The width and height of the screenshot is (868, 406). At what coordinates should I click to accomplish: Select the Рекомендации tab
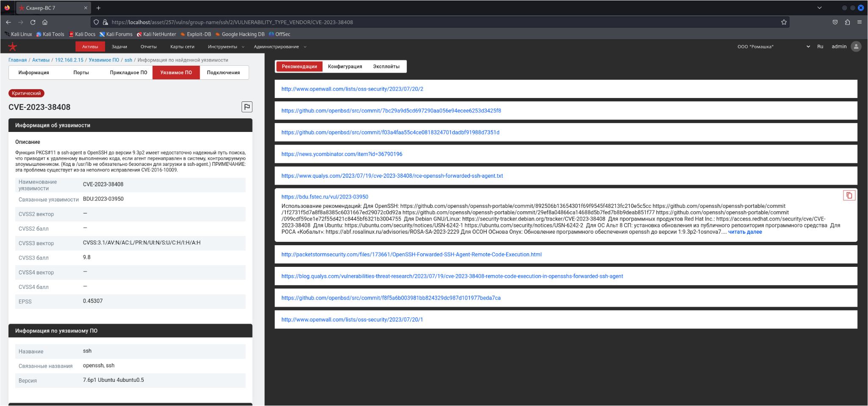pos(299,67)
